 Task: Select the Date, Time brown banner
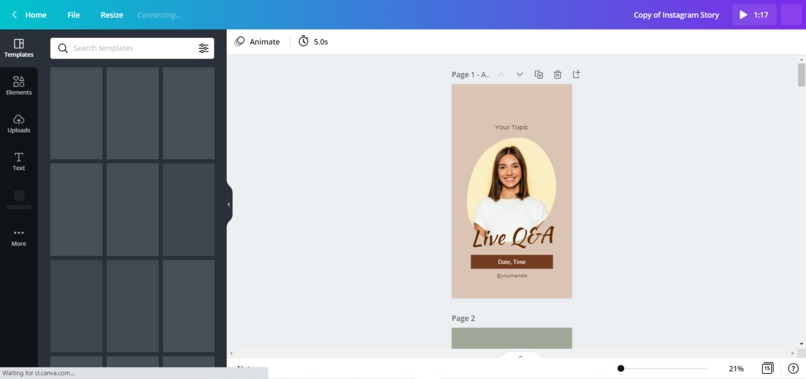(511, 262)
